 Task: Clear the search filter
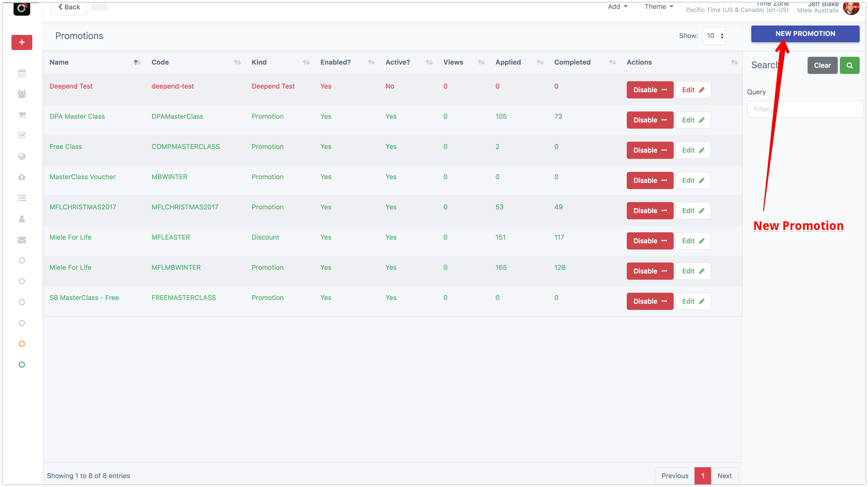click(822, 65)
